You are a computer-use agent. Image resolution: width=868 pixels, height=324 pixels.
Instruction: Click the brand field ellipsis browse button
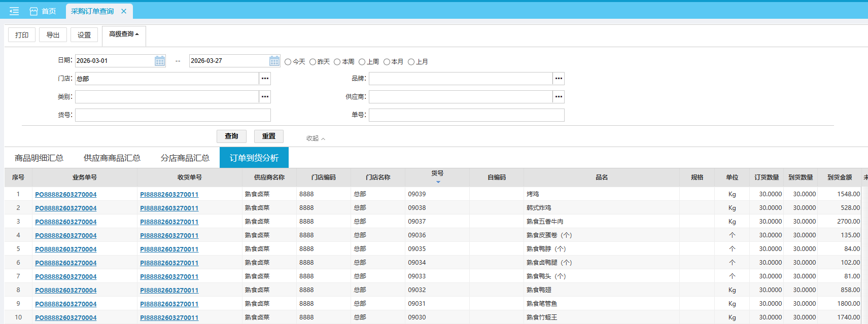559,79
